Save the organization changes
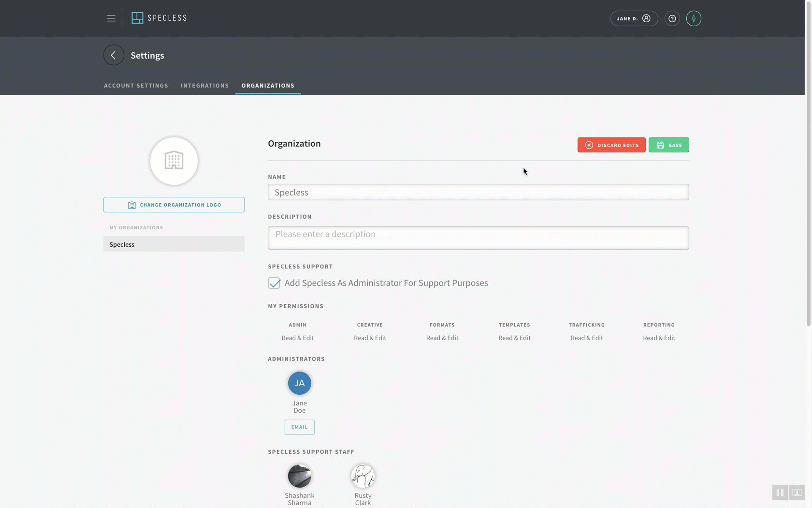Screen dimensions: 812x508 669,145
